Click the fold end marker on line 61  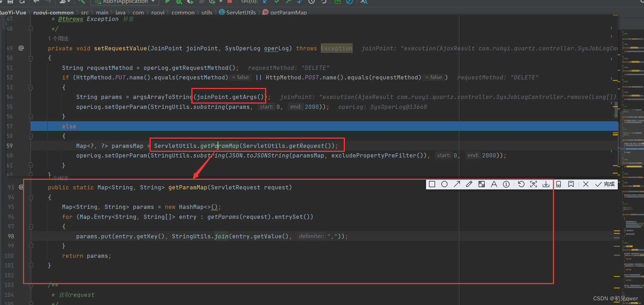(x=31, y=165)
